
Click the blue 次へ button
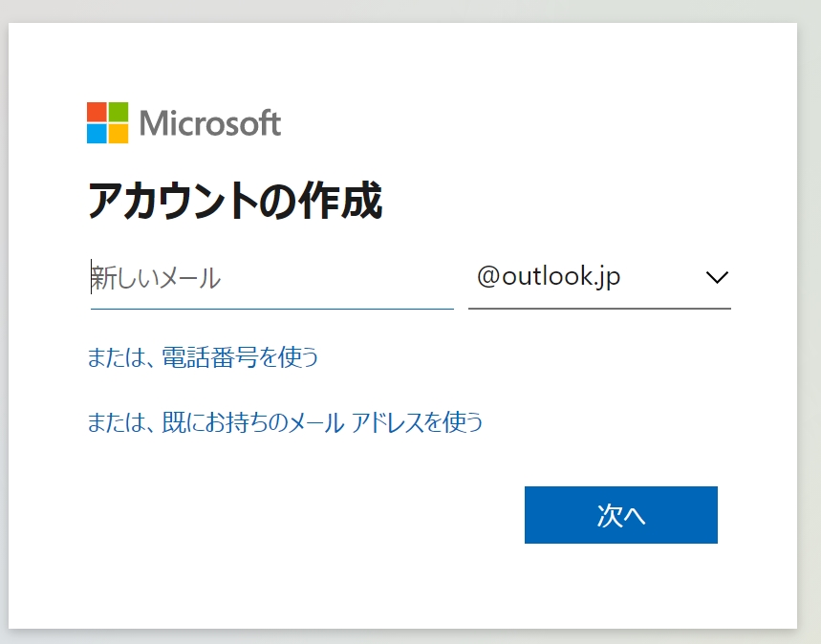tap(621, 515)
